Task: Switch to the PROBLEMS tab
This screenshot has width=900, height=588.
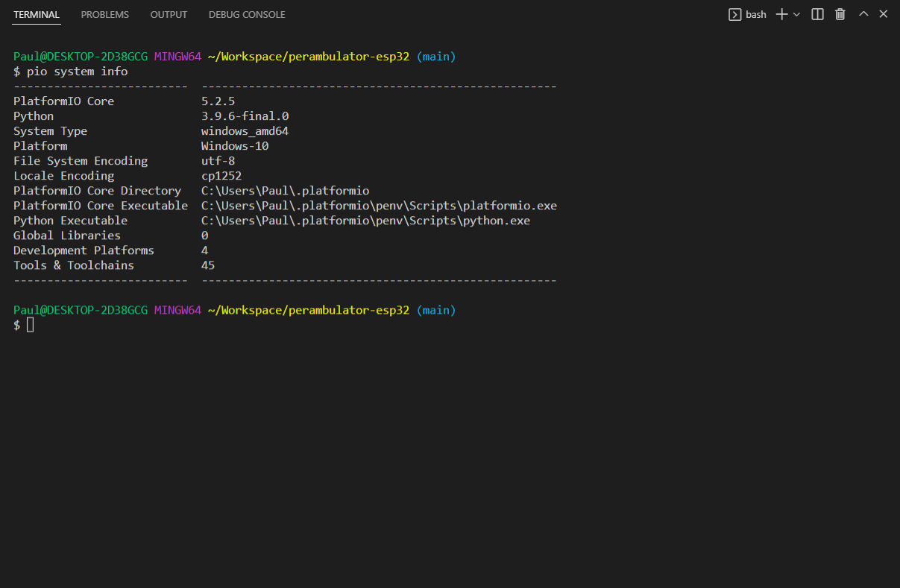Action: [x=104, y=14]
